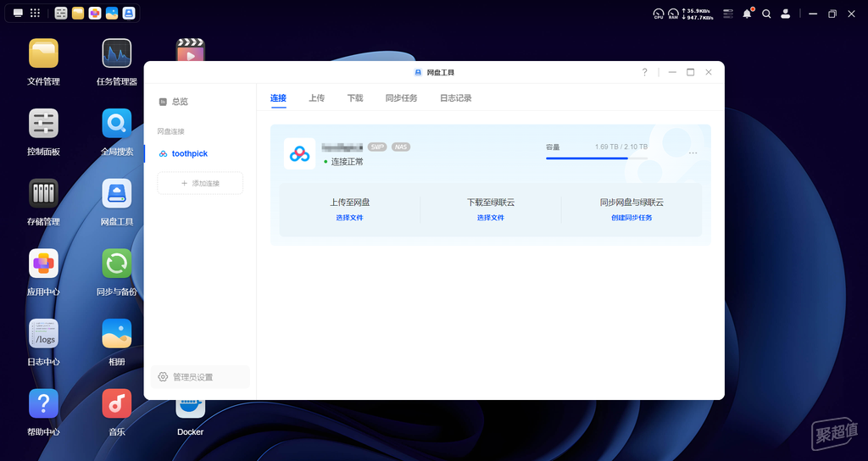Image resolution: width=868 pixels, height=461 pixels.
Task: Open the 日志记录 tab
Action: point(455,98)
